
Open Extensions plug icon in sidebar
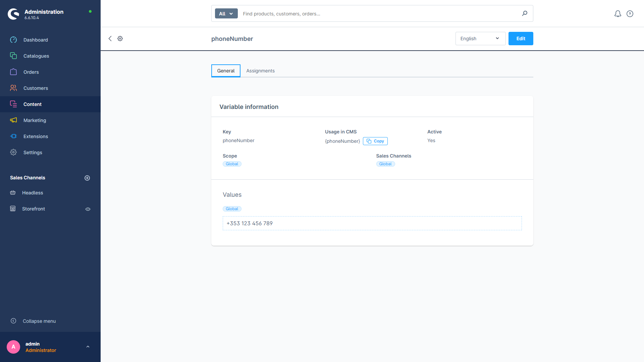[x=13, y=136]
